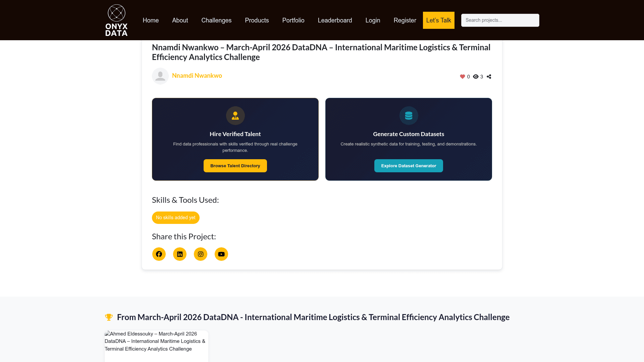Click the Generate Custom Datasets database icon
The height and width of the screenshot is (362, 644).
[409, 116]
